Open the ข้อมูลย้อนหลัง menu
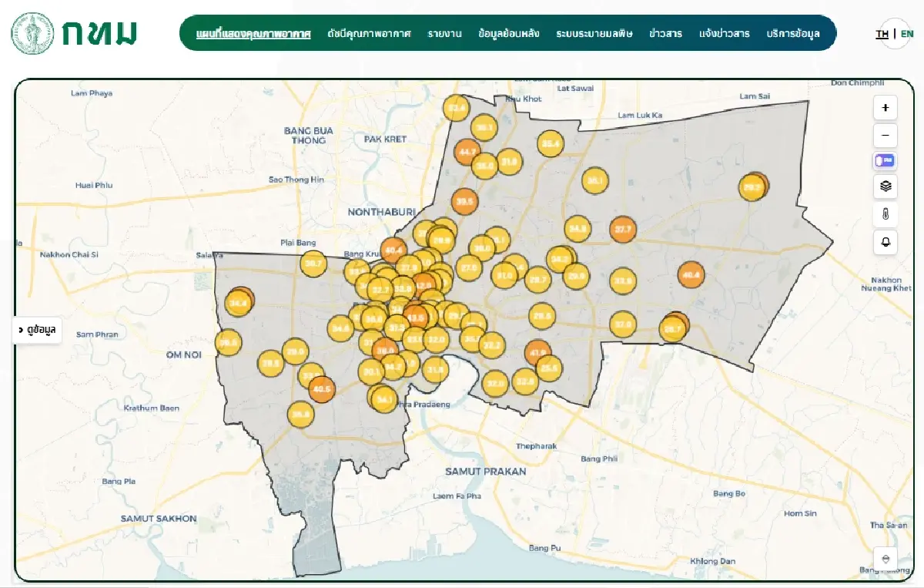 (x=508, y=34)
